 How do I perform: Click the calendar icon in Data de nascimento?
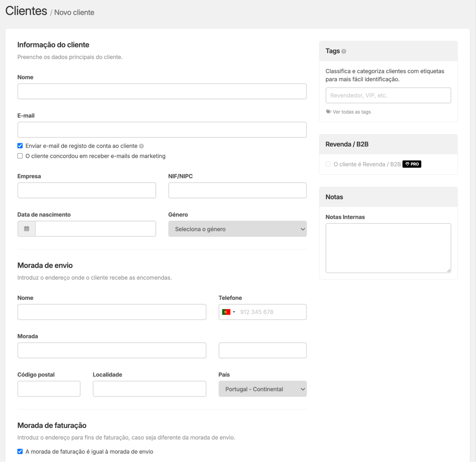click(x=26, y=229)
